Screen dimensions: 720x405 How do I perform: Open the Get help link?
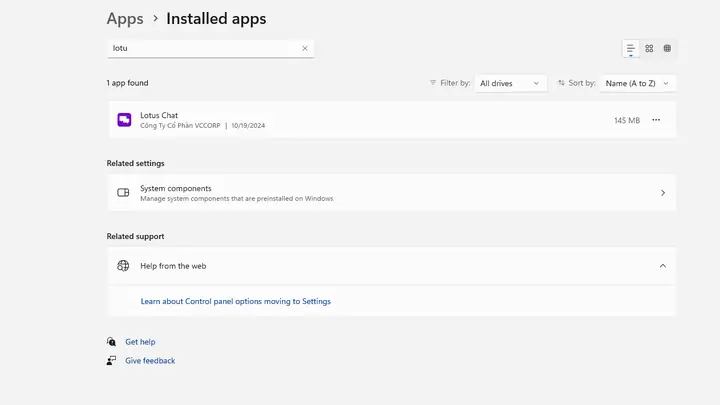click(x=141, y=342)
